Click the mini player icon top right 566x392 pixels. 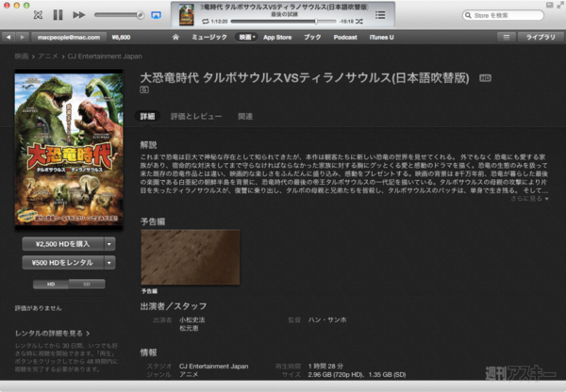[x=549, y=5]
